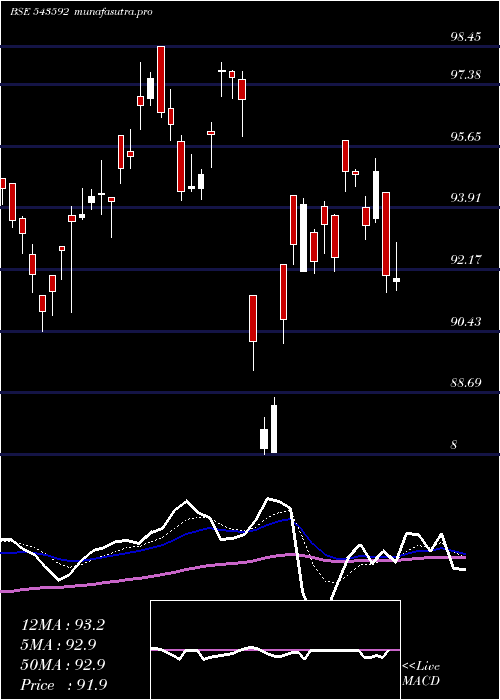Select the 95.65 price level label
Viewport: 500px width, 700px height.
(x=465, y=137)
